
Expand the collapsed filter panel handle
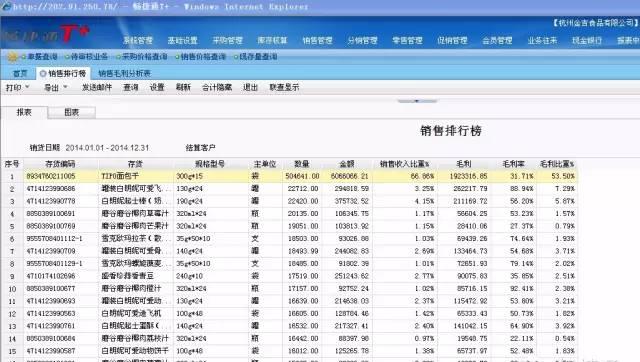417,100
